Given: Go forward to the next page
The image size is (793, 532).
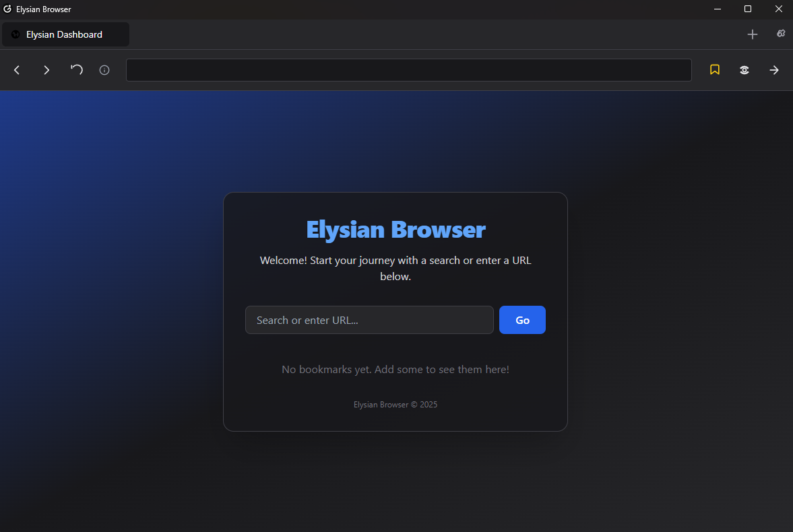Looking at the screenshot, I should pos(46,70).
